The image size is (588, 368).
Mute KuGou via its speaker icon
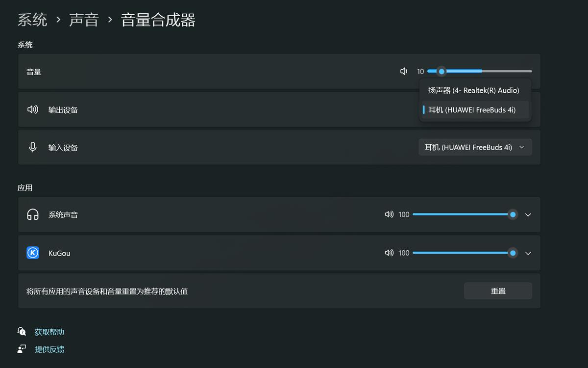pyautogui.click(x=389, y=253)
